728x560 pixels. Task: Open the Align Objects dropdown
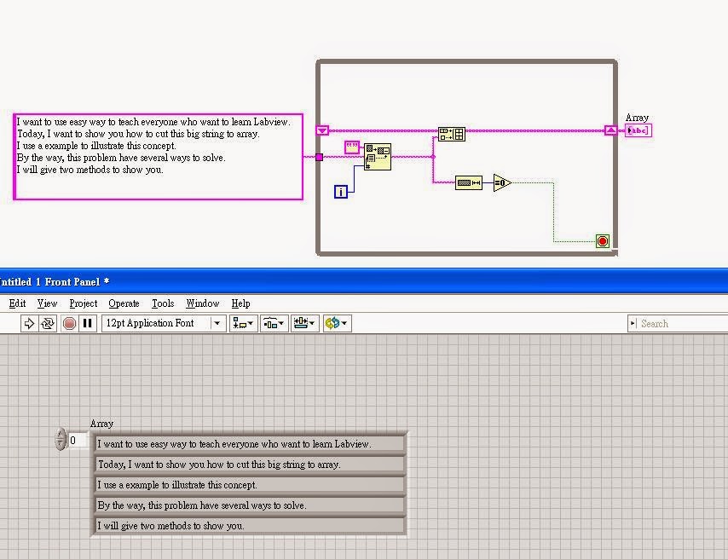(x=243, y=323)
